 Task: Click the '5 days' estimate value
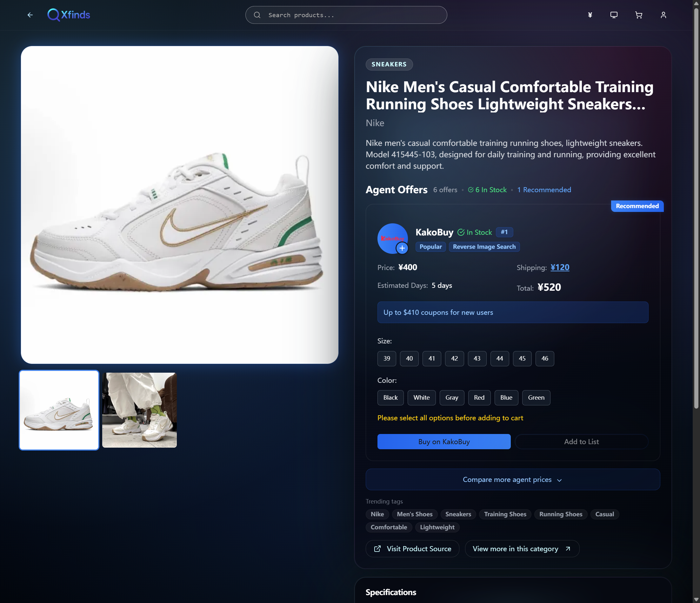[442, 286]
